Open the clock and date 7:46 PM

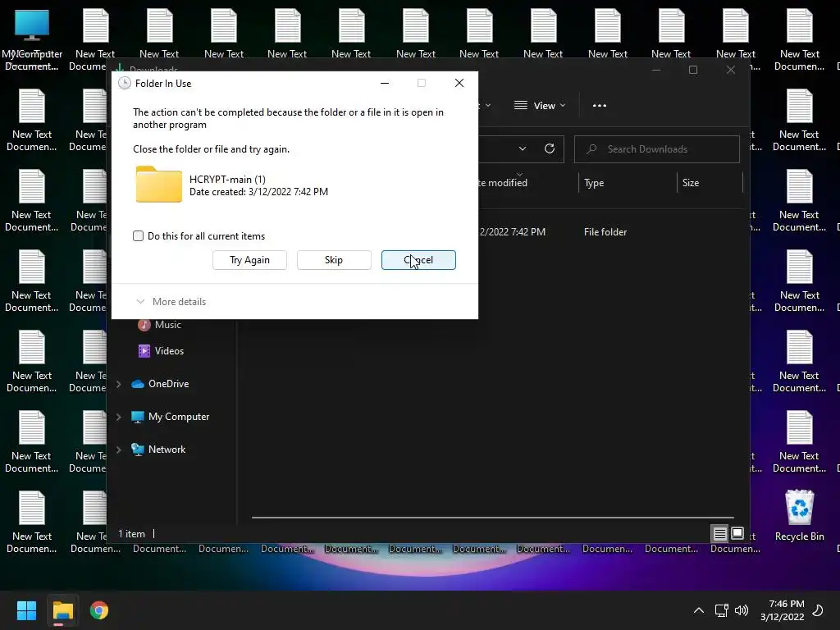point(782,610)
